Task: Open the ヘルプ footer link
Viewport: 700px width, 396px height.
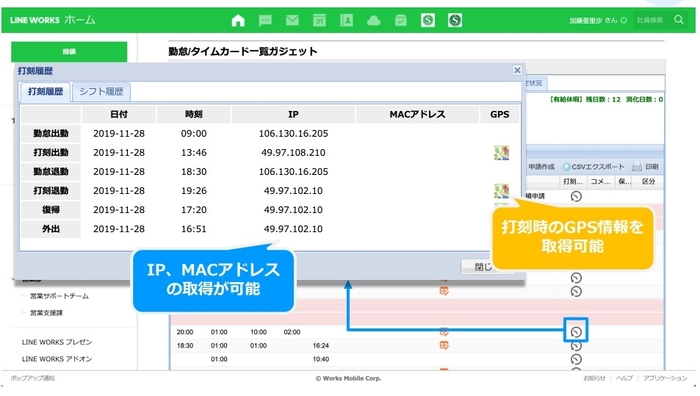Action: 624,378
